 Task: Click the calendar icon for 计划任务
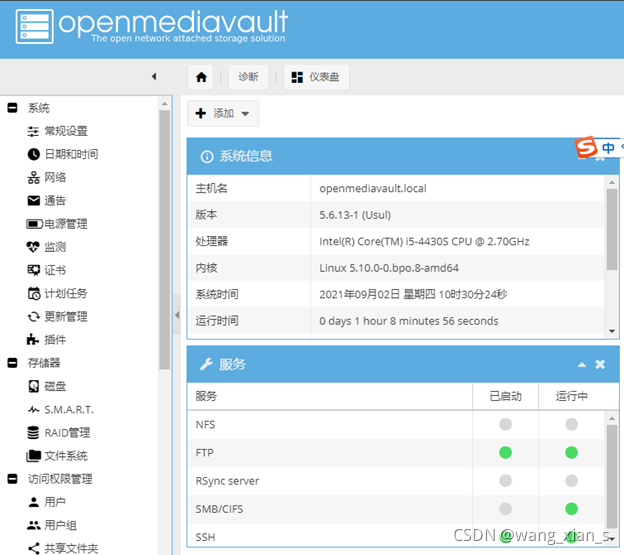click(34, 293)
